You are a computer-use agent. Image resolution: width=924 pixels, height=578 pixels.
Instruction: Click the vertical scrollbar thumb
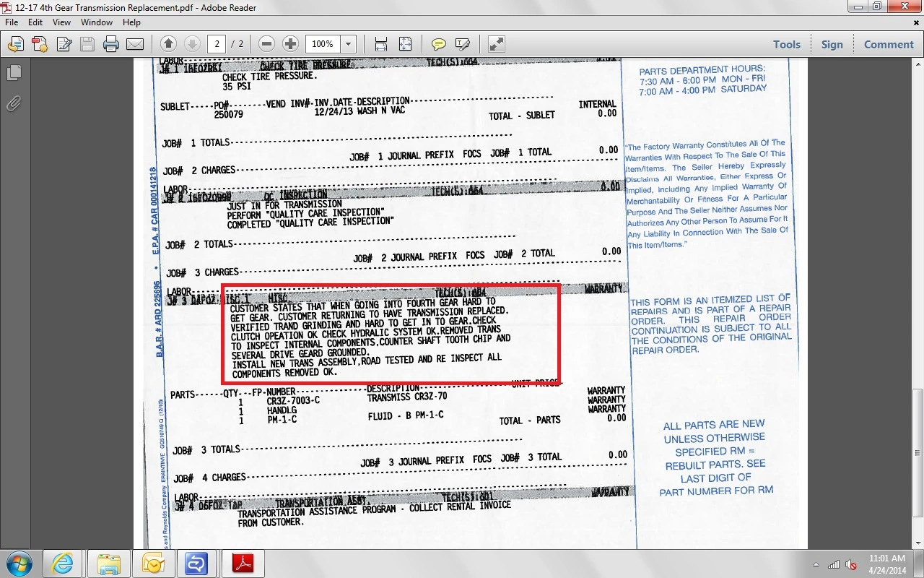pos(918,453)
